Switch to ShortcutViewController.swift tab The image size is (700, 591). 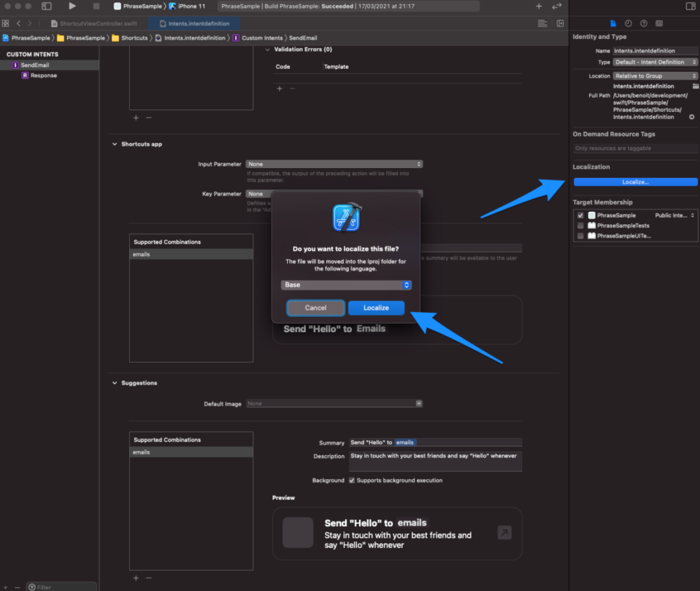pyautogui.click(x=94, y=24)
